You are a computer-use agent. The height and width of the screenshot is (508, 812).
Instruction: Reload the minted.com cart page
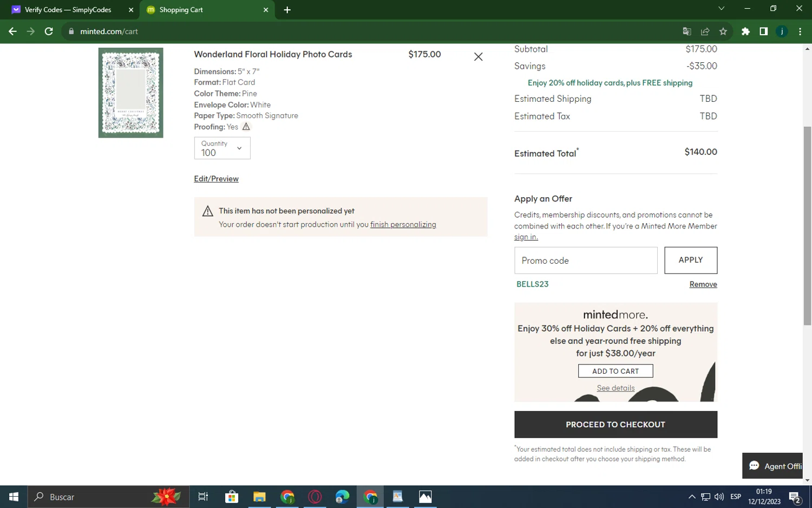tap(49, 31)
